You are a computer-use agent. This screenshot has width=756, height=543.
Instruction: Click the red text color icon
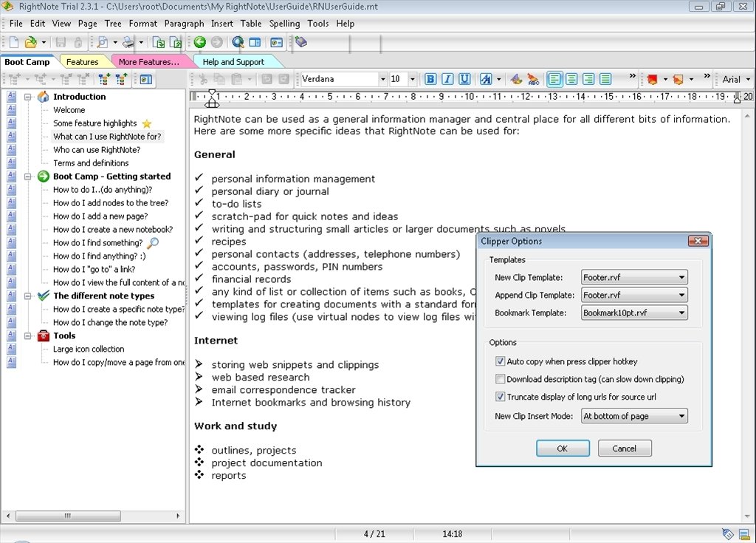(x=653, y=79)
